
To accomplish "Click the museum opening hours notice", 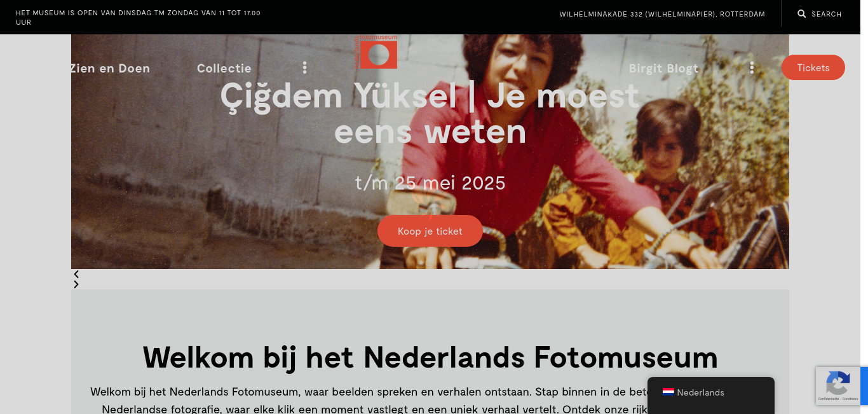I will point(138,17).
